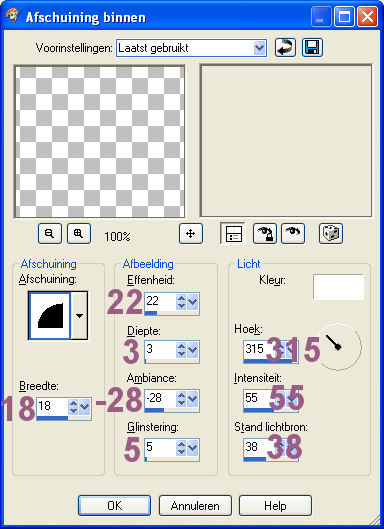Click the Hoek angle dial
This screenshot has height=529, width=384.
point(339,347)
